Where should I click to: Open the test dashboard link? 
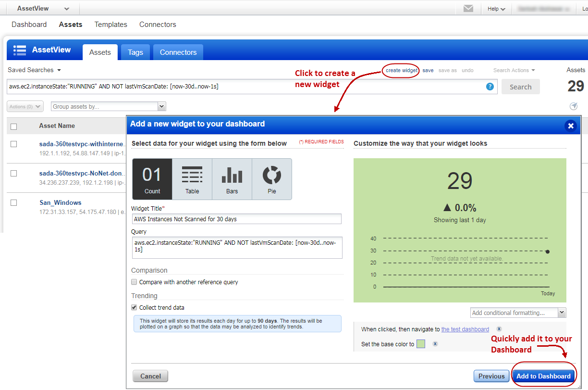pyautogui.click(x=465, y=329)
